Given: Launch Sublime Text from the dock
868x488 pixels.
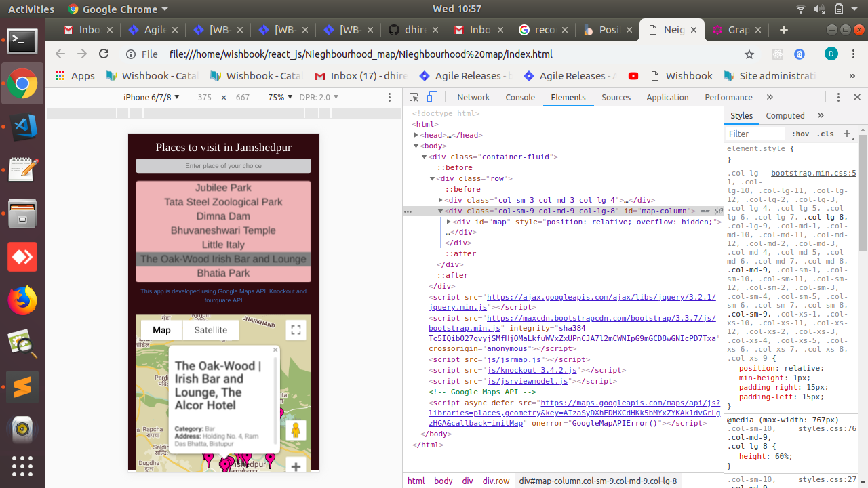Looking at the screenshot, I should tap(22, 387).
